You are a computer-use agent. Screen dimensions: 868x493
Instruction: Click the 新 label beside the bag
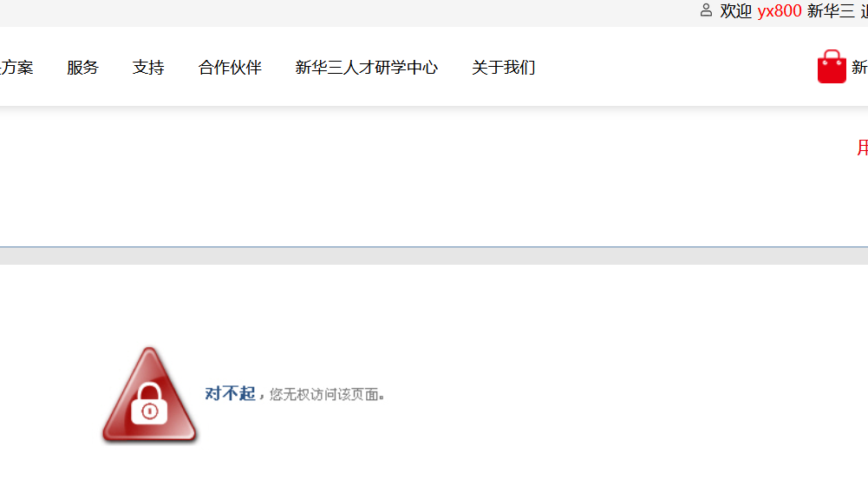(859, 68)
